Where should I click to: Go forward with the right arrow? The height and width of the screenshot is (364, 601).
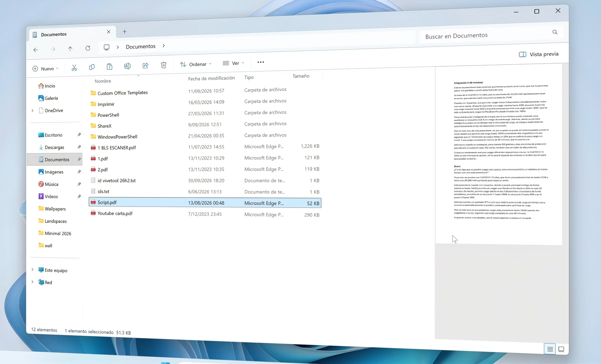tap(53, 49)
